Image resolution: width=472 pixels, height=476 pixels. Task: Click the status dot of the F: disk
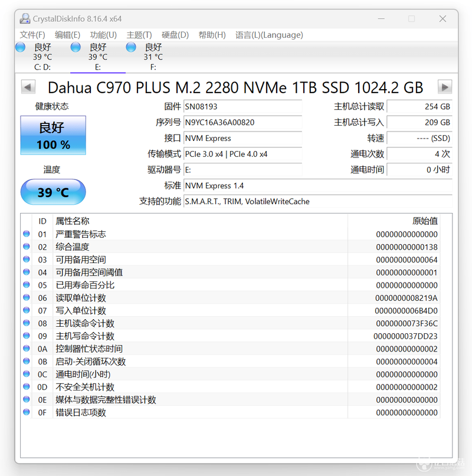point(131,47)
